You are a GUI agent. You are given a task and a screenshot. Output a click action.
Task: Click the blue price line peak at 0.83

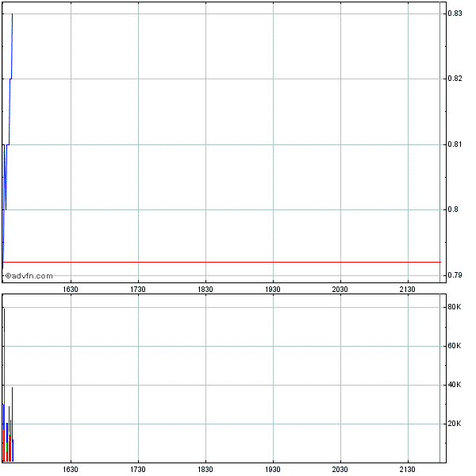[12, 14]
